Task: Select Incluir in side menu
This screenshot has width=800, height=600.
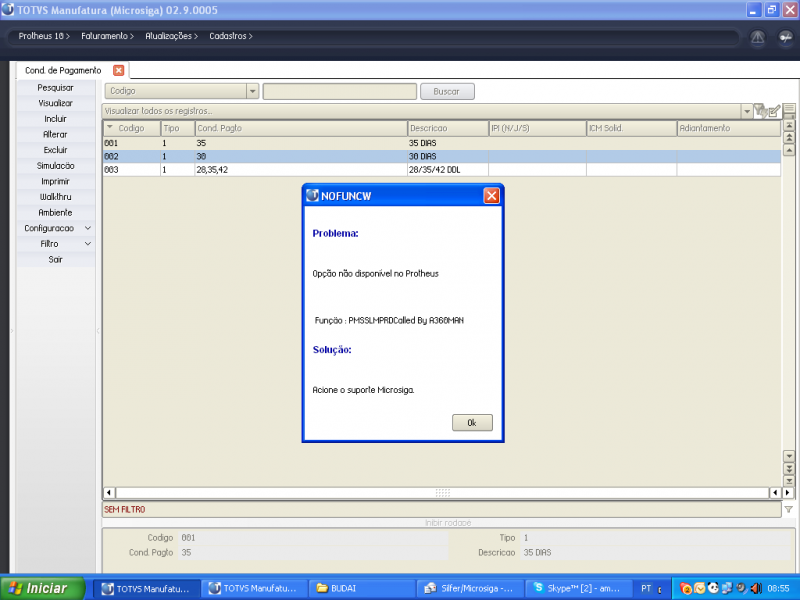Action: [56, 119]
